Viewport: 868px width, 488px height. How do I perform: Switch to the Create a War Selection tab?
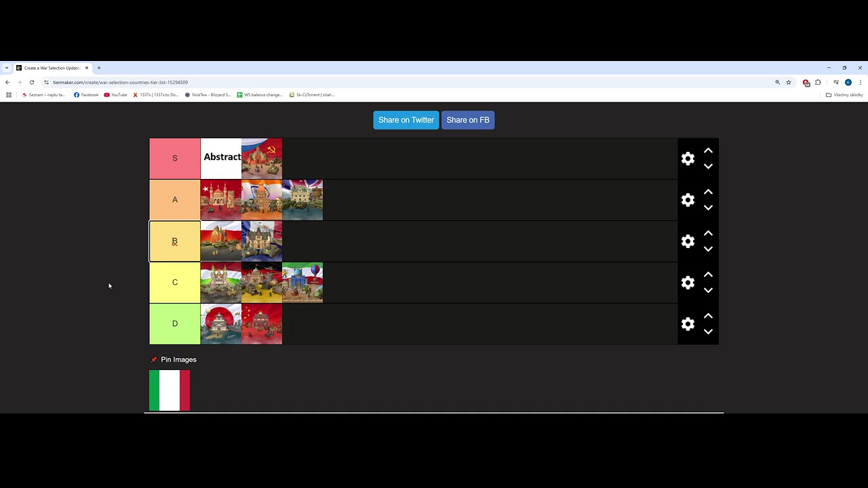[x=52, y=68]
